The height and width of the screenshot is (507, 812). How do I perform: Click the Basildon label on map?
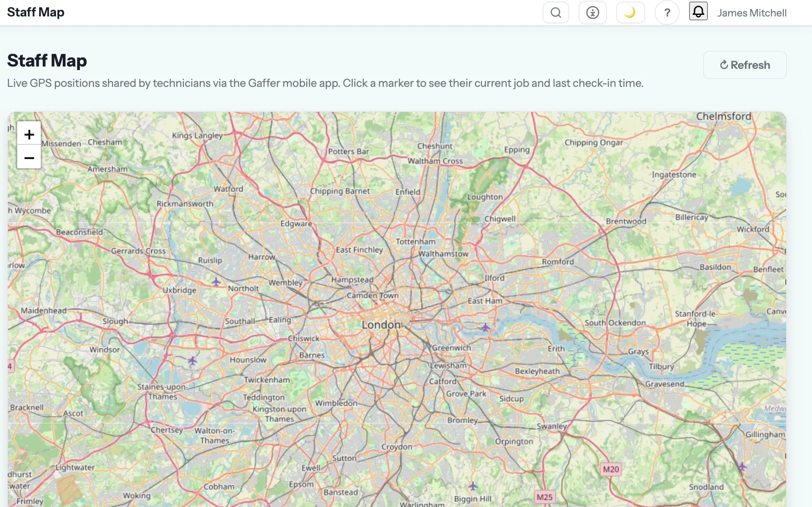click(x=715, y=267)
